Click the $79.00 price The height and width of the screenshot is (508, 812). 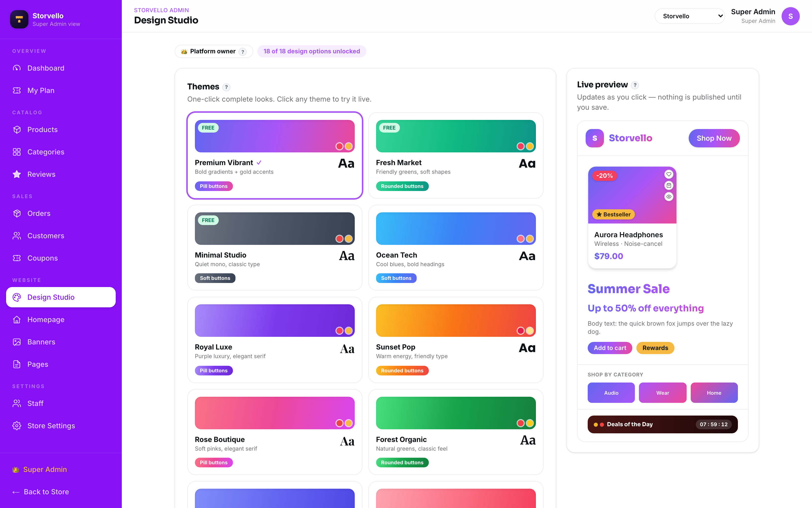pyautogui.click(x=608, y=256)
